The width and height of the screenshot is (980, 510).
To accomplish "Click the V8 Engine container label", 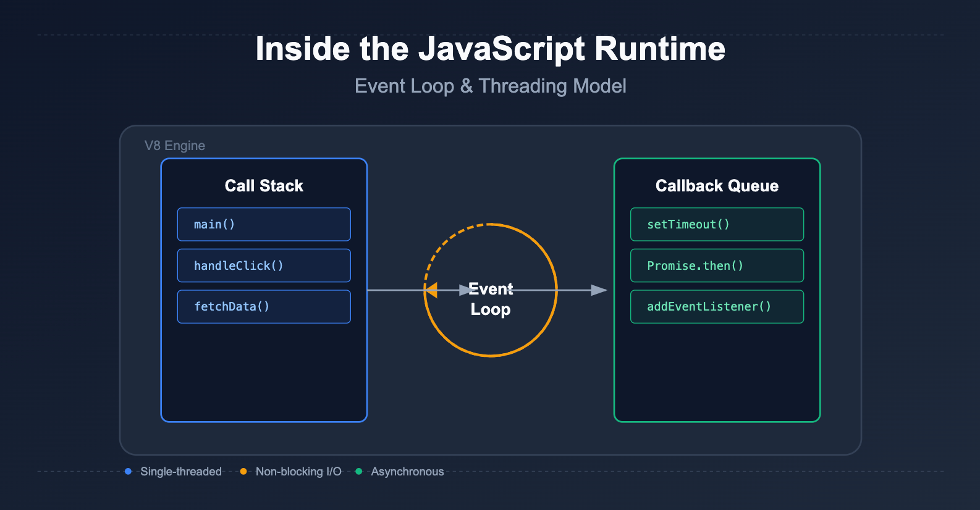I will [175, 146].
